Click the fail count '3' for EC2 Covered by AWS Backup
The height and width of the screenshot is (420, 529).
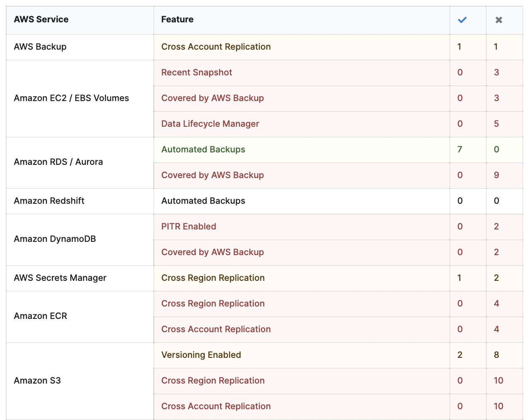tap(496, 98)
